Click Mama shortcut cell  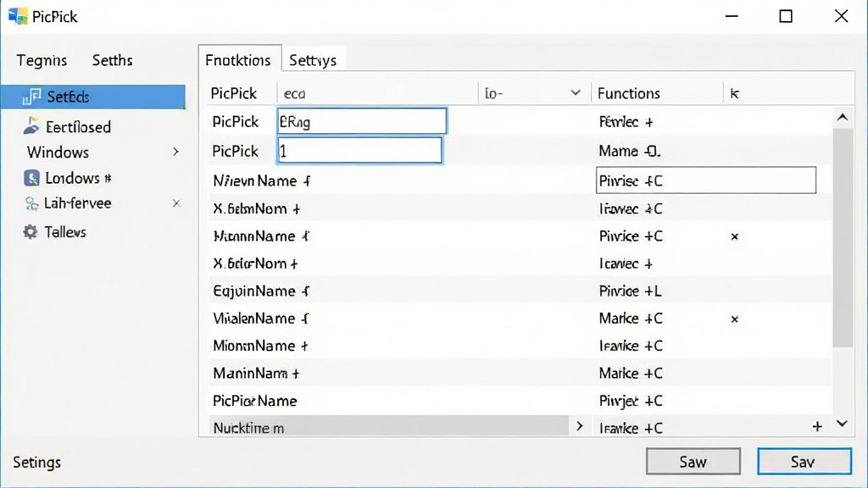coord(630,151)
